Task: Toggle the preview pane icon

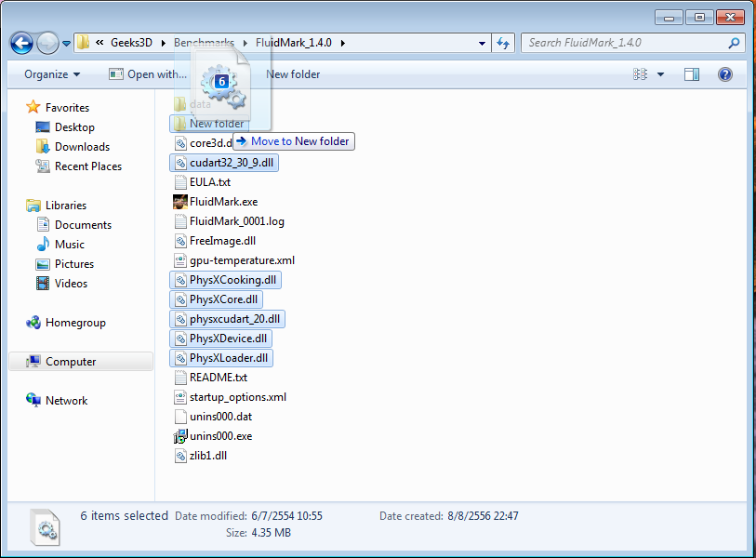Action: pos(692,74)
